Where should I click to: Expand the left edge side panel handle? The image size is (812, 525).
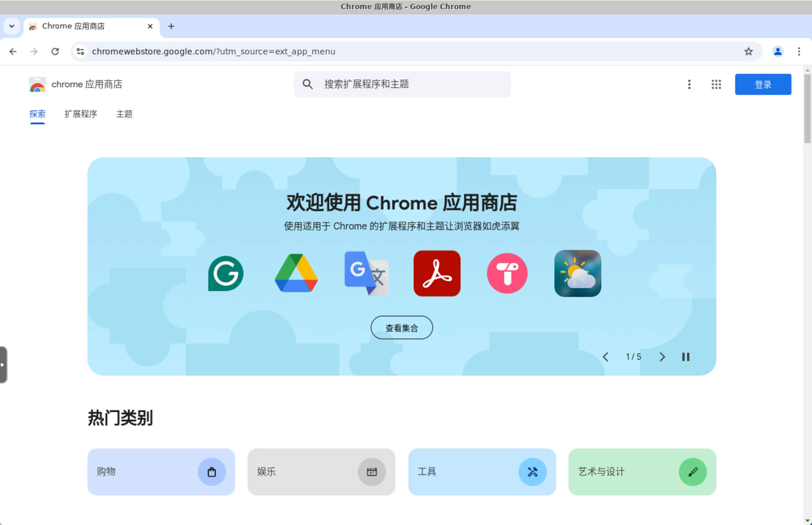coord(3,364)
